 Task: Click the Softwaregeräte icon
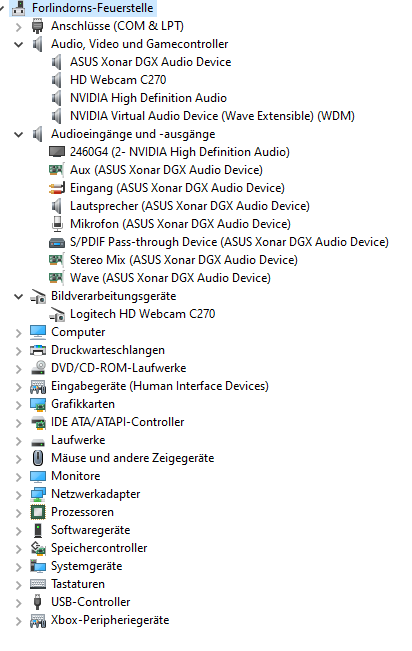[38, 531]
